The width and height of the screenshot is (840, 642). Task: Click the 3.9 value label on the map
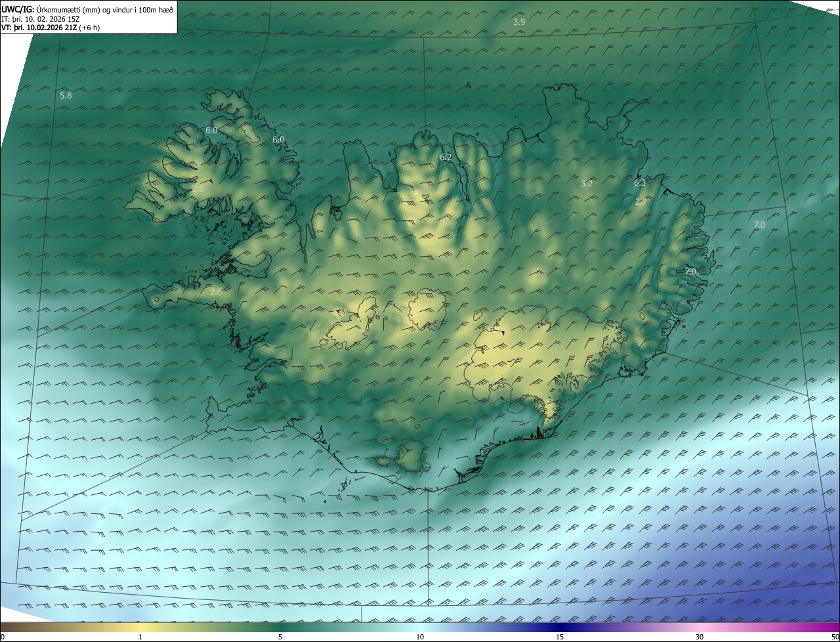[x=519, y=22]
